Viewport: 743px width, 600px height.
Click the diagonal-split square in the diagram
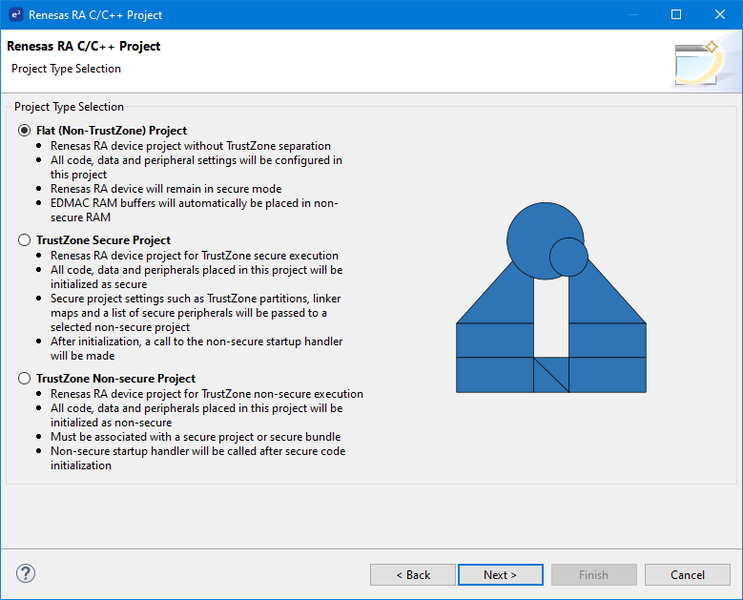click(x=551, y=375)
